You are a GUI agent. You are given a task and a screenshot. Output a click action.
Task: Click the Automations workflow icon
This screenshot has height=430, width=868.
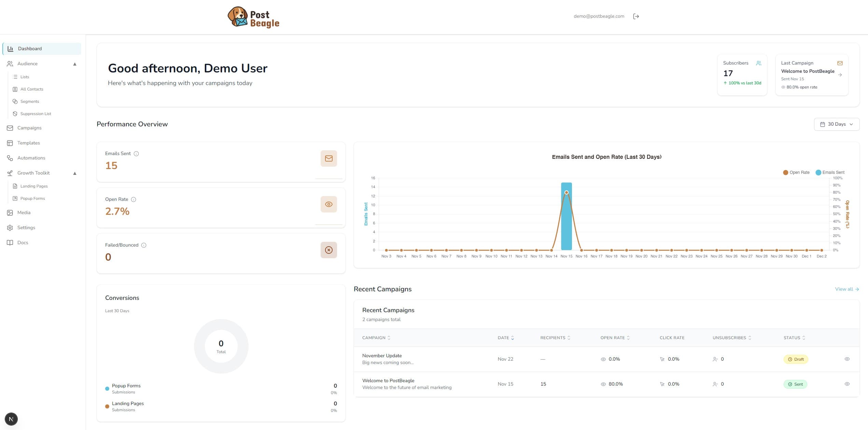[x=10, y=158]
